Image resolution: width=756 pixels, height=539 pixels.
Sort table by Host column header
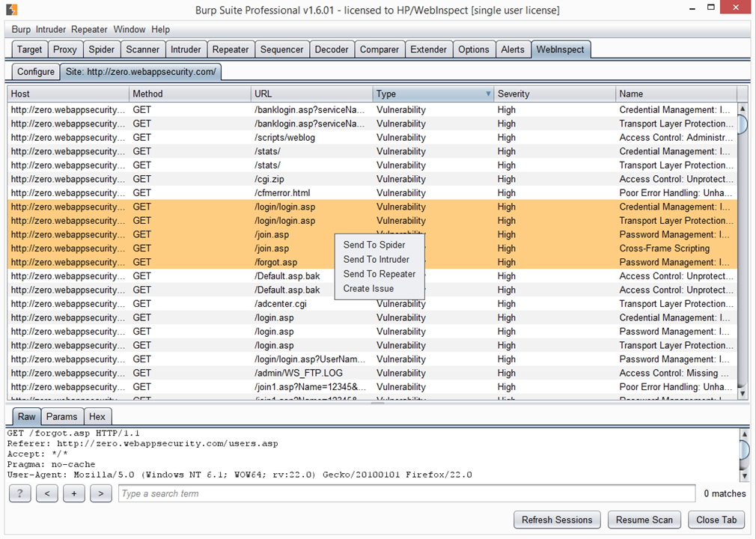tap(68, 94)
